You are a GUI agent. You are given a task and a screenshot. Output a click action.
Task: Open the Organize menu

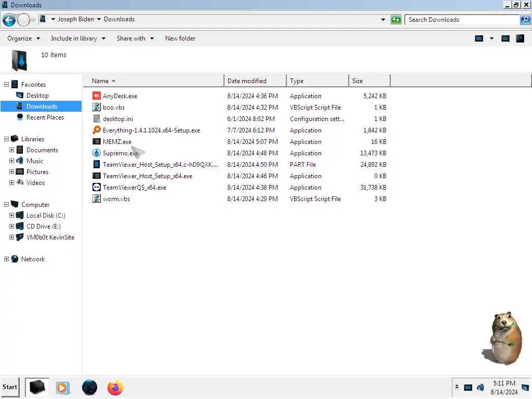23,38
